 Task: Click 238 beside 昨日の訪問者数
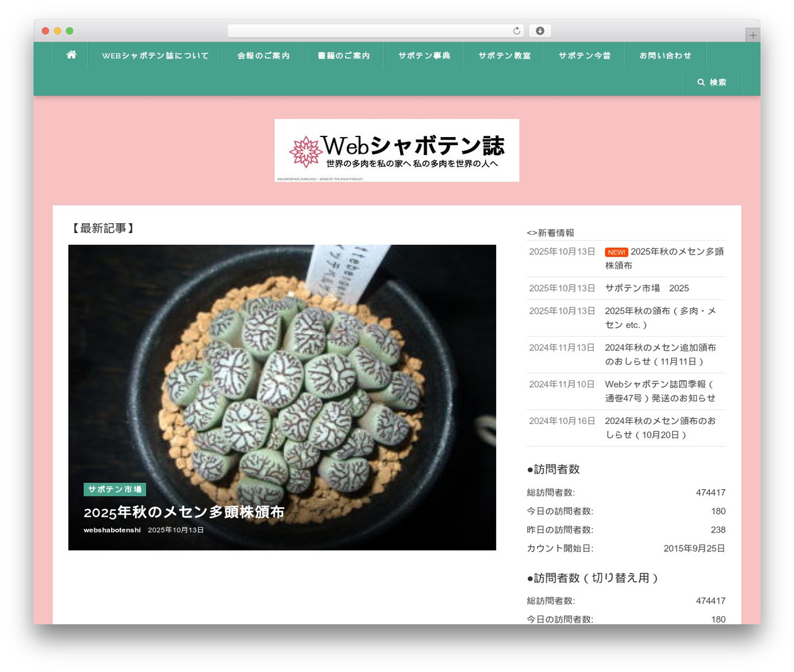coord(718,530)
